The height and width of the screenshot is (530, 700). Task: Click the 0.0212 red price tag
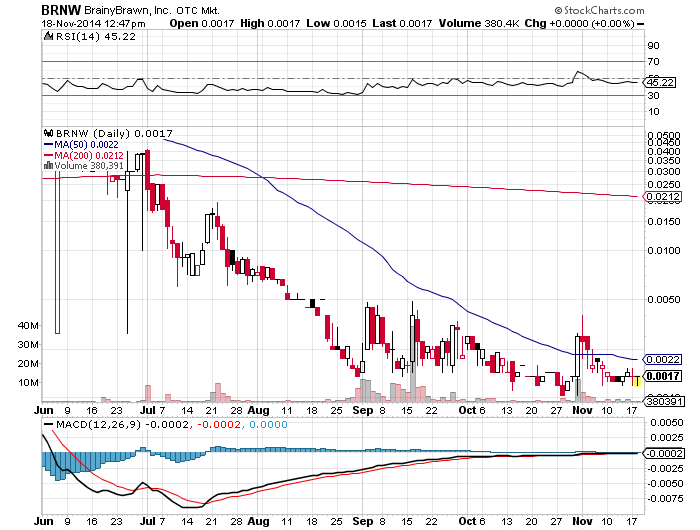(x=663, y=196)
